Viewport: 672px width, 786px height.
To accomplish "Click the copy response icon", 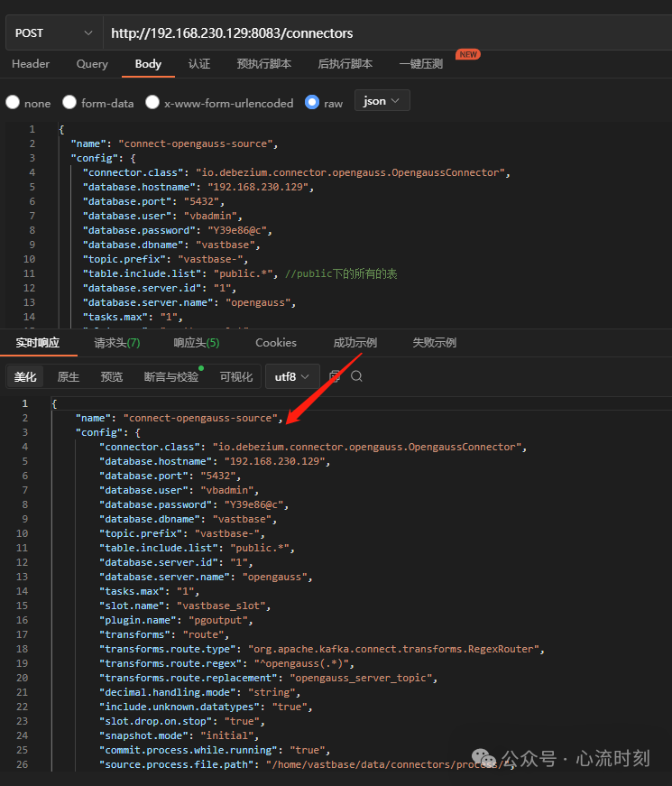I will [x=335, y=376].
